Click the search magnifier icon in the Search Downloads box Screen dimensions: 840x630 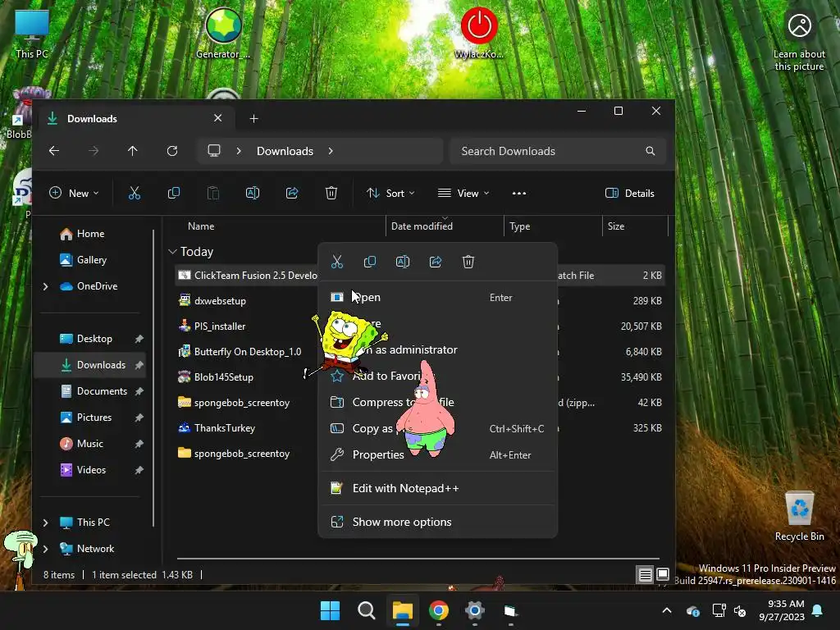tap(651, 151)
